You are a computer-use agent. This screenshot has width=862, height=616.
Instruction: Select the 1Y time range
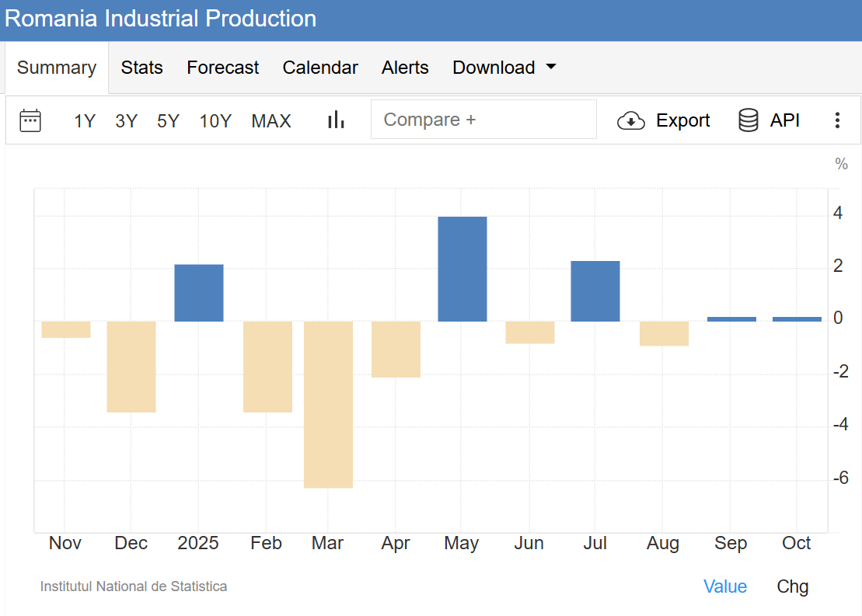[x=85, y=121]
